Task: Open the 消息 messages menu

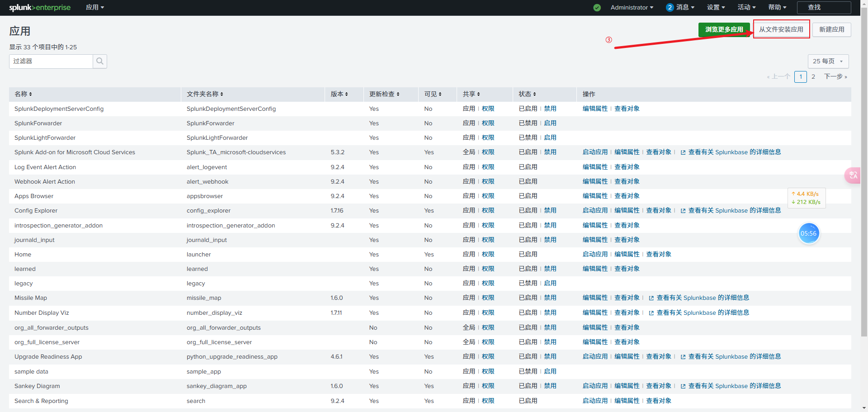Action: [x=685, y=8]
